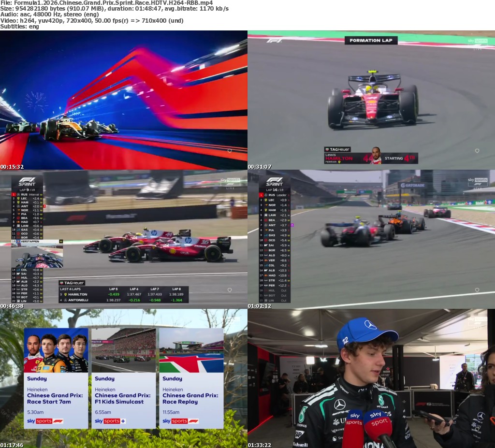Image resolution: width=495 pixels, height=448 pixels.
Task: Click the Sky Sports logo in formation lap frame
Action: 477,42
